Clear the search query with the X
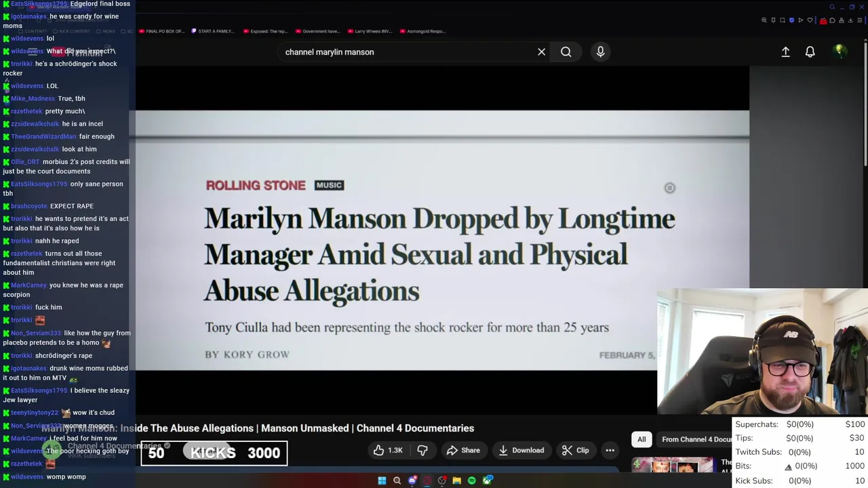 pos(541,52)
